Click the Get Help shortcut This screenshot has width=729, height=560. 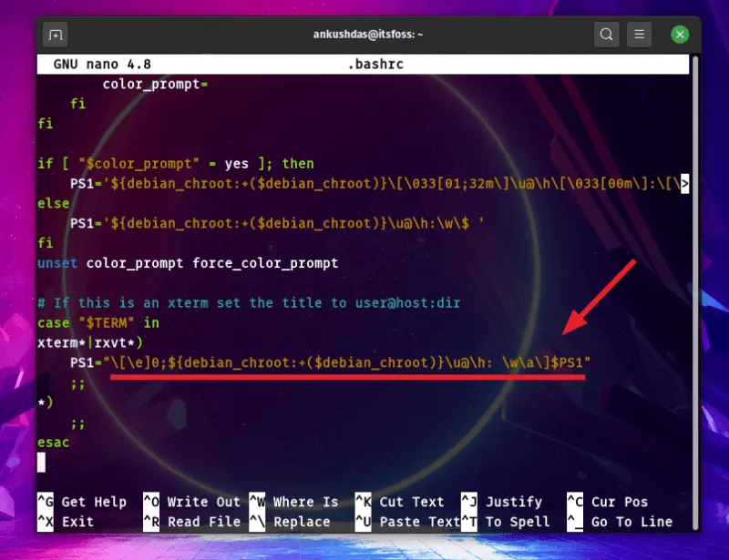(93, 502)
